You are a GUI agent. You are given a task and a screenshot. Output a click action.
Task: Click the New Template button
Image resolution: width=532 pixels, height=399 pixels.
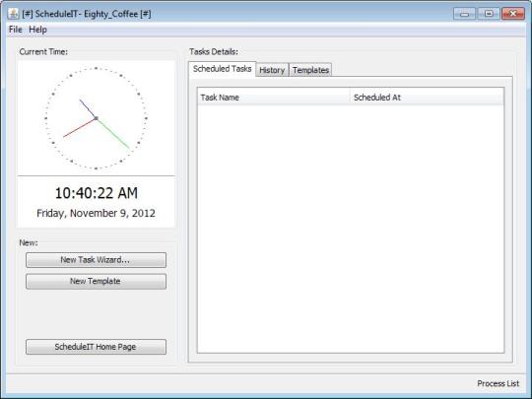click(96, 281)
